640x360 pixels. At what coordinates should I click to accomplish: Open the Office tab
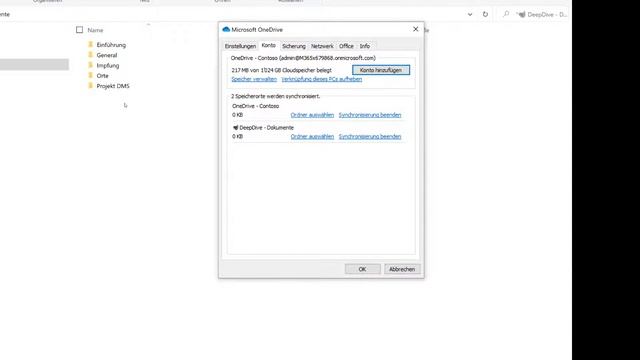coord(346,46)
